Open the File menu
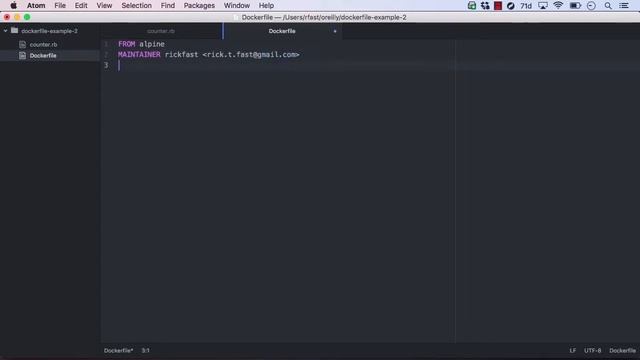Image resolution: width=640 pixels, height=360 pixels. [x=60, y=5]
